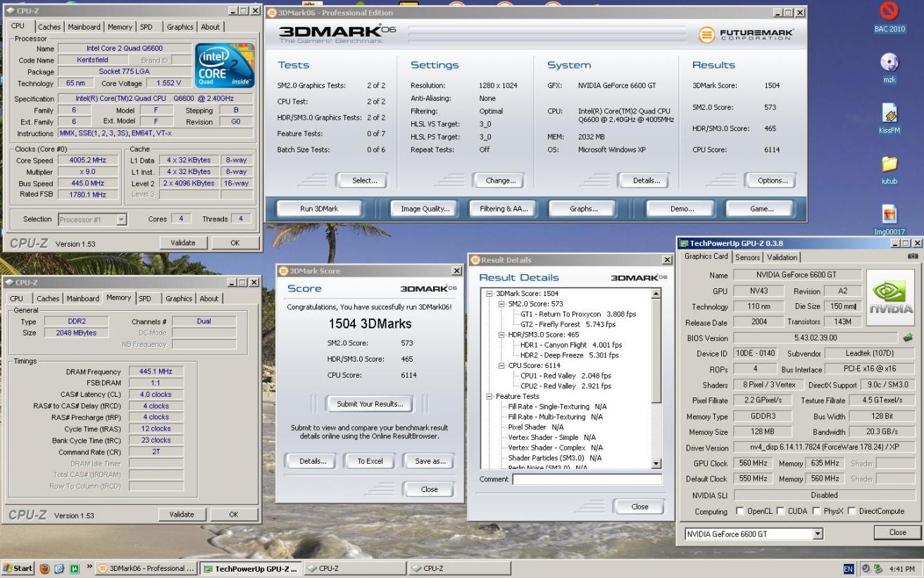Open the iutub folder on desktop
This screenshot has width=924, height=578.
point(889,169)
